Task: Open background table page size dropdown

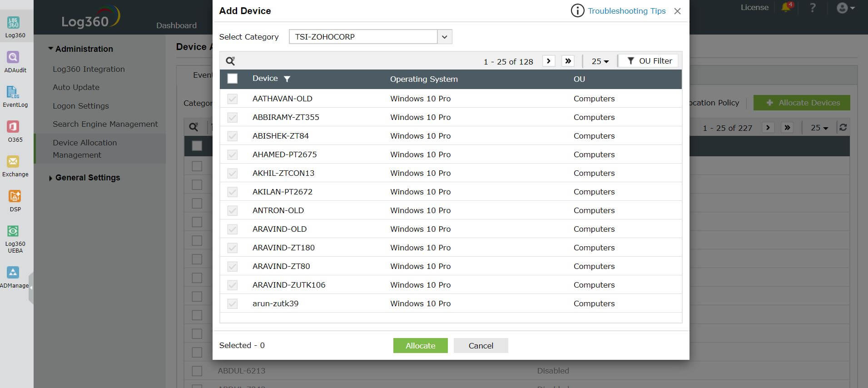Action: tap(819, 128)
